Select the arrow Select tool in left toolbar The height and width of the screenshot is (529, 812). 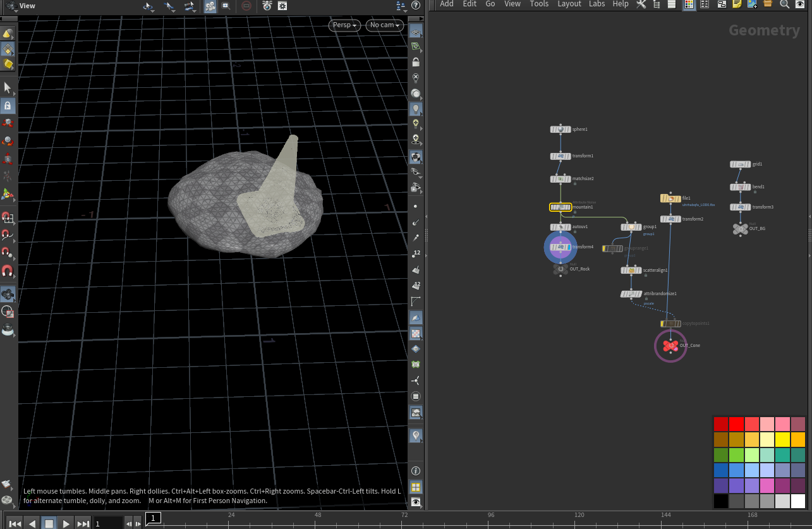point(8,87)
